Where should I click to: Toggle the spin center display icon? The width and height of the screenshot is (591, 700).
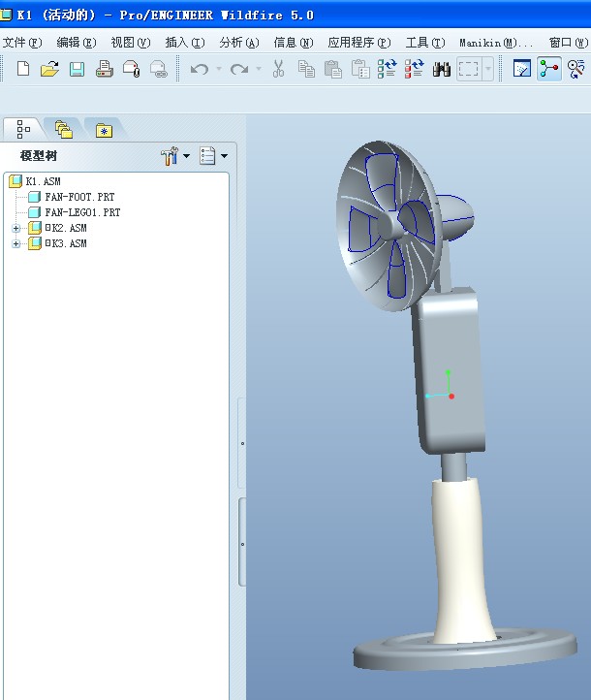[548, 69]
